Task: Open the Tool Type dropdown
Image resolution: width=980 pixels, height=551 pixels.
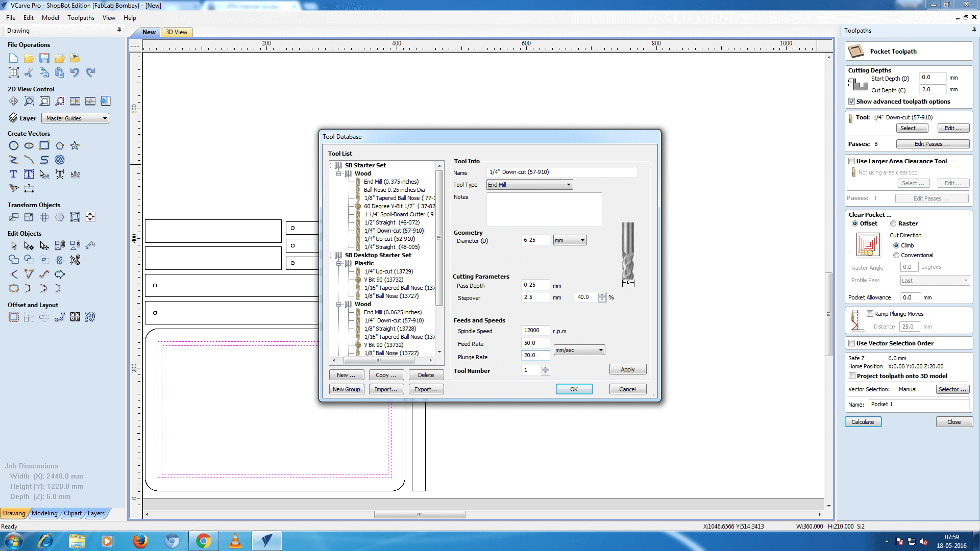Action: [x=529, y=185]
